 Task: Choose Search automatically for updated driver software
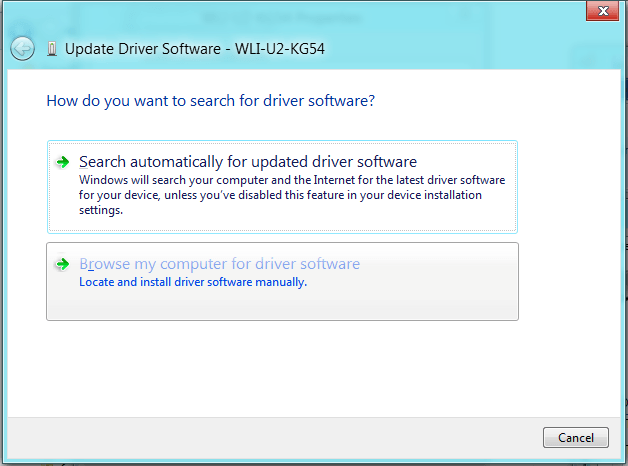click(x=282, y=187)
